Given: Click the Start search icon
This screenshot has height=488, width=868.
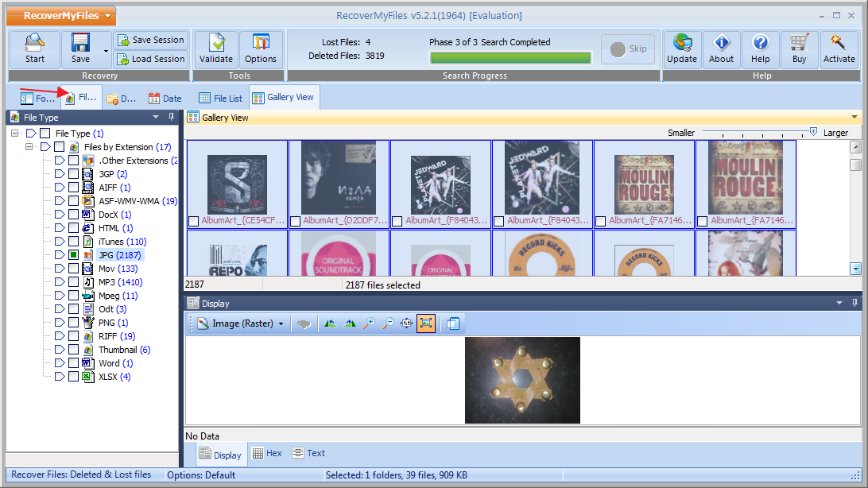Looking at the screenshot, I should 34,49.
